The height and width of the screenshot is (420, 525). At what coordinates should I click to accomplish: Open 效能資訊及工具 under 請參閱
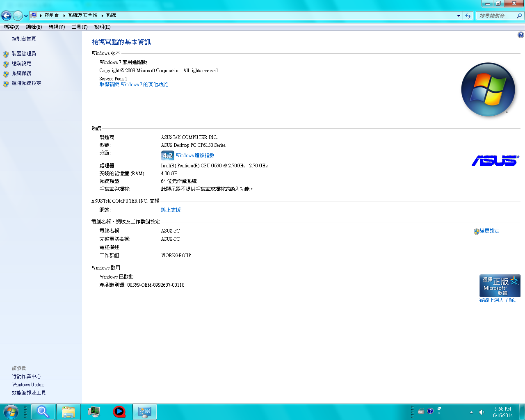(x=29, y=393)
